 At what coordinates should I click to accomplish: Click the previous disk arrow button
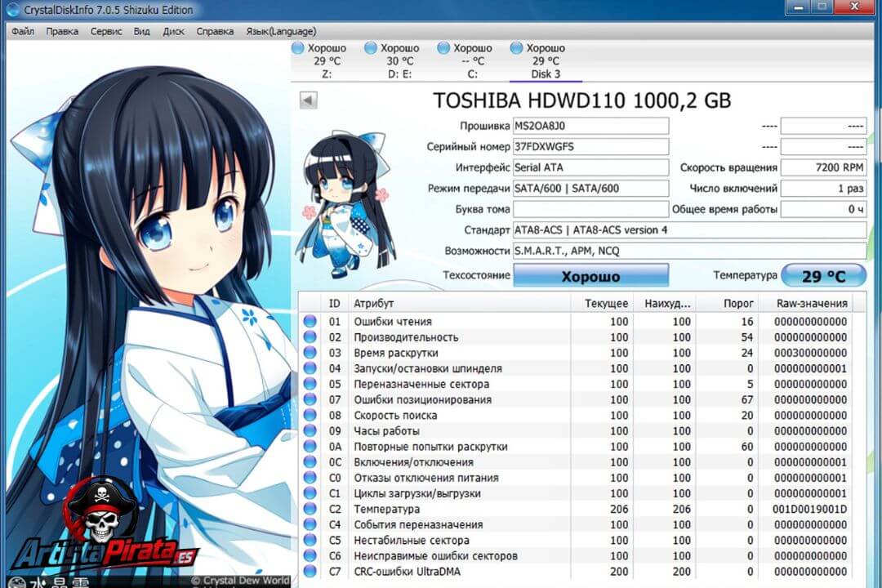[308, 100]
